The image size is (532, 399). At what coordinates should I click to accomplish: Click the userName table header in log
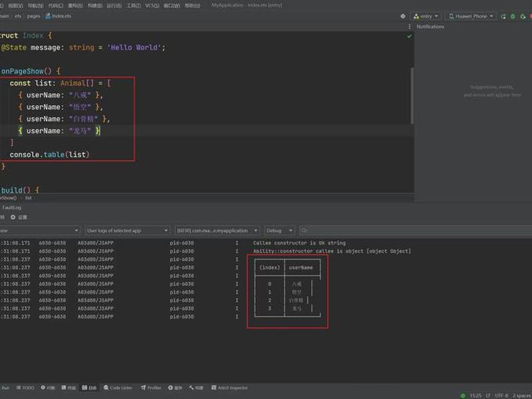pyautogui.click(x=301, y=267)
